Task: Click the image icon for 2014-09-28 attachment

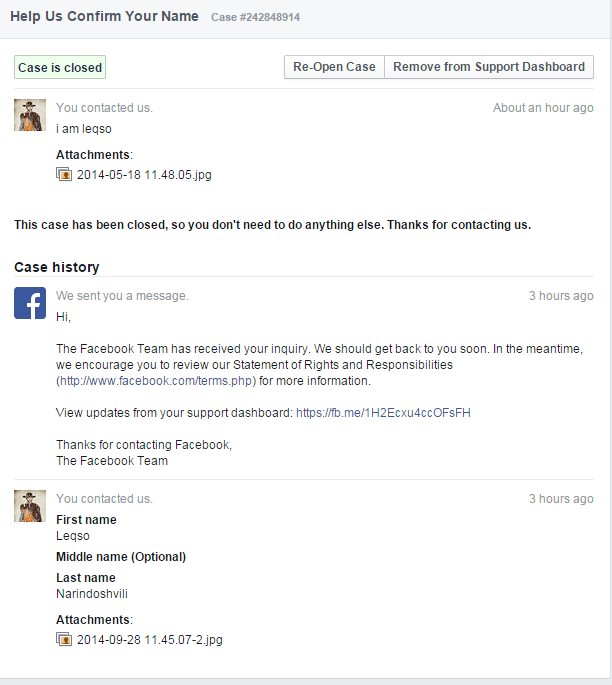Action: pyautogui.click(x=64, y=640)
